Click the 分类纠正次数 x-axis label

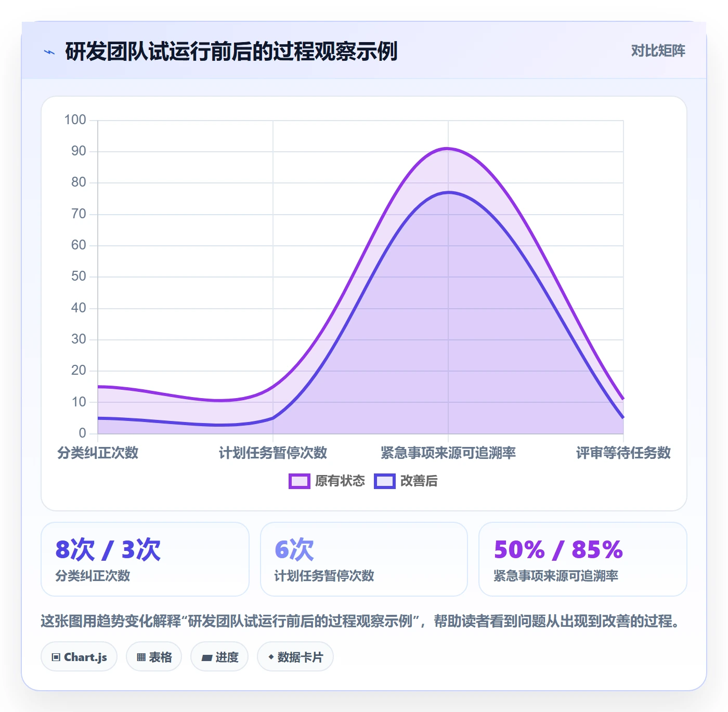point(98,453)
